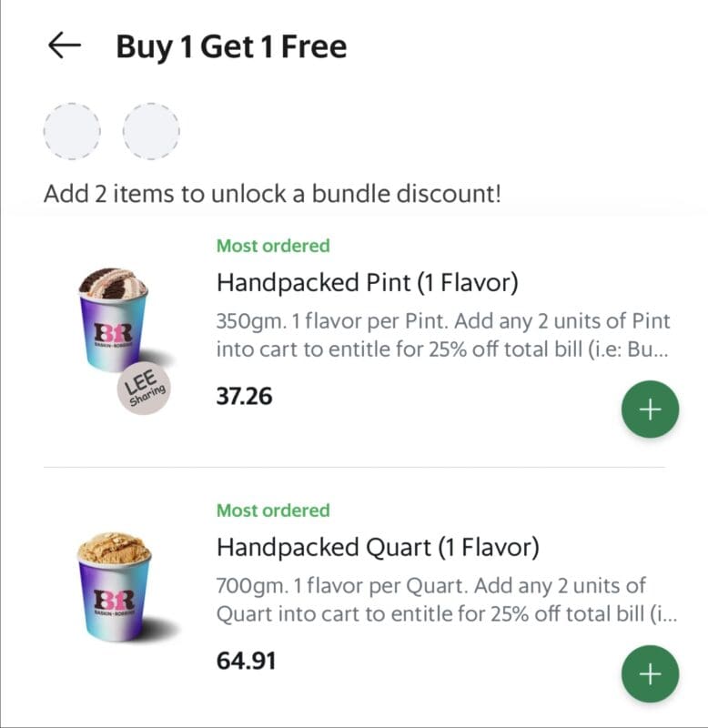The width and height of the screenshot is (708, 728).
Task: Click the BR logo on the Pint cup
Action: [x=113, y=334]
